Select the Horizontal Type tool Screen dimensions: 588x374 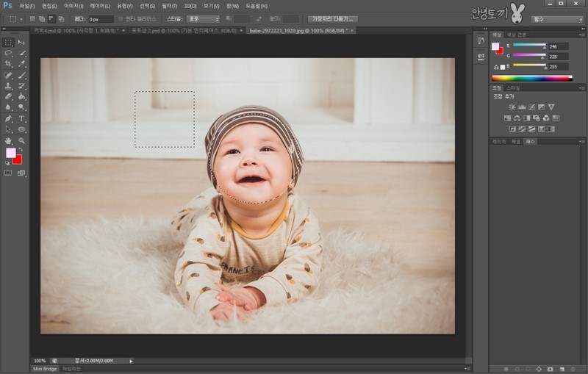pos(21,118)
